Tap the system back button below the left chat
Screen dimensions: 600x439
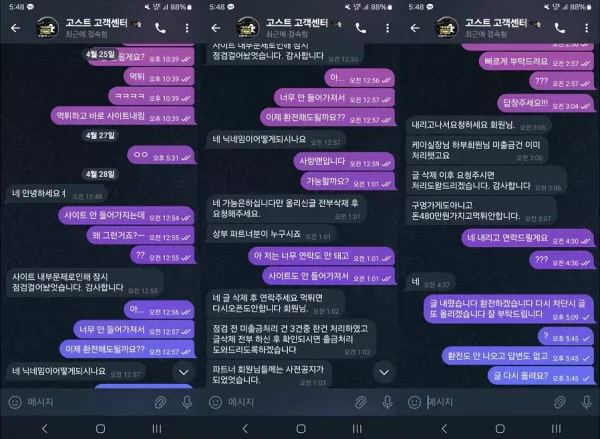45,428
